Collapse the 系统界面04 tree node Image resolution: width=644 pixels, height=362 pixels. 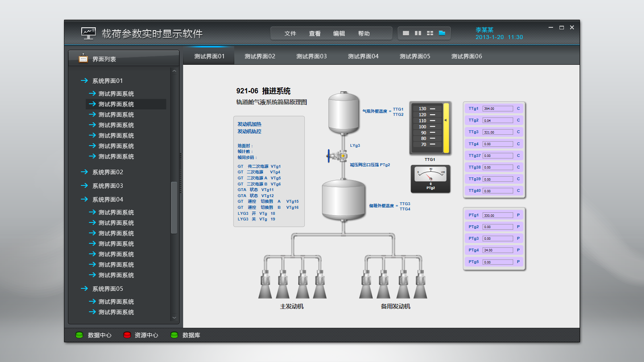tap(84, 199)
